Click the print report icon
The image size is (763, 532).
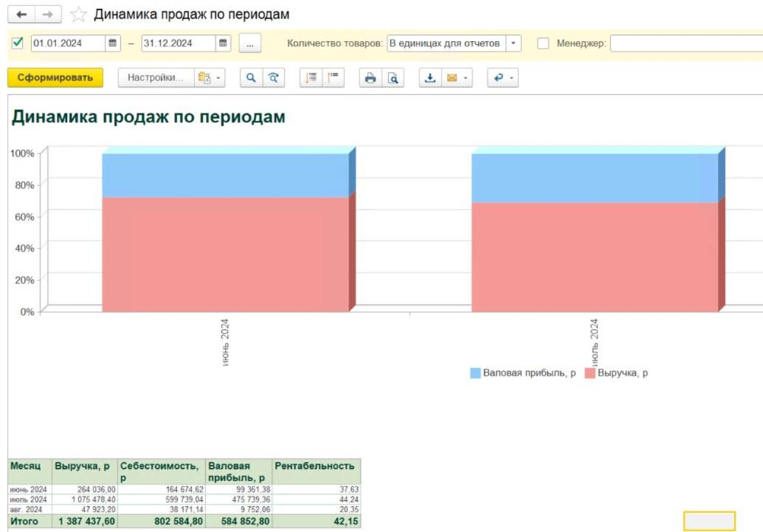(370, 78)
